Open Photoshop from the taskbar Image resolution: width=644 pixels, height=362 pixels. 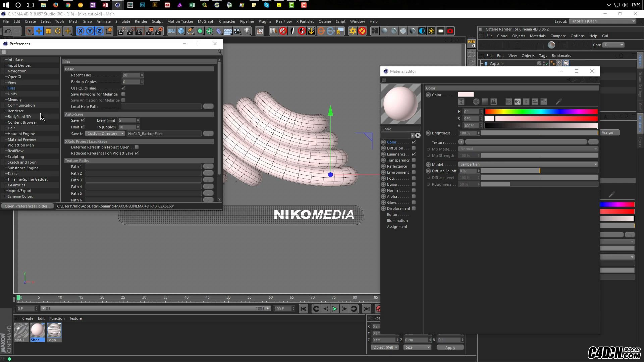click(143, 5)
